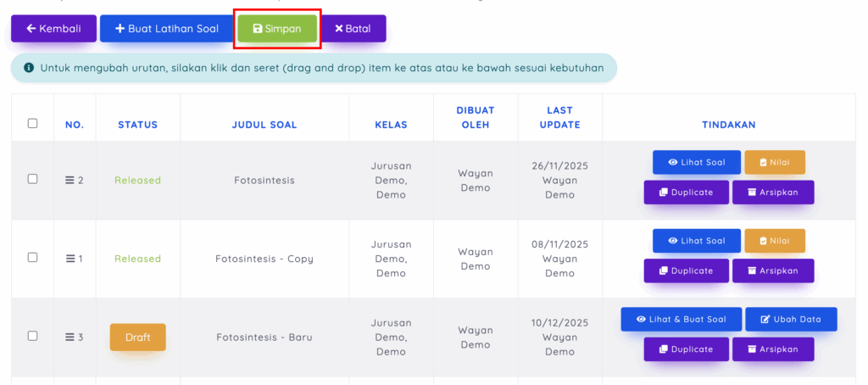Viewport: 868px width, 385px height.
Task: Click the info icon in the drag hint
Action: click(x=29, y=68)
